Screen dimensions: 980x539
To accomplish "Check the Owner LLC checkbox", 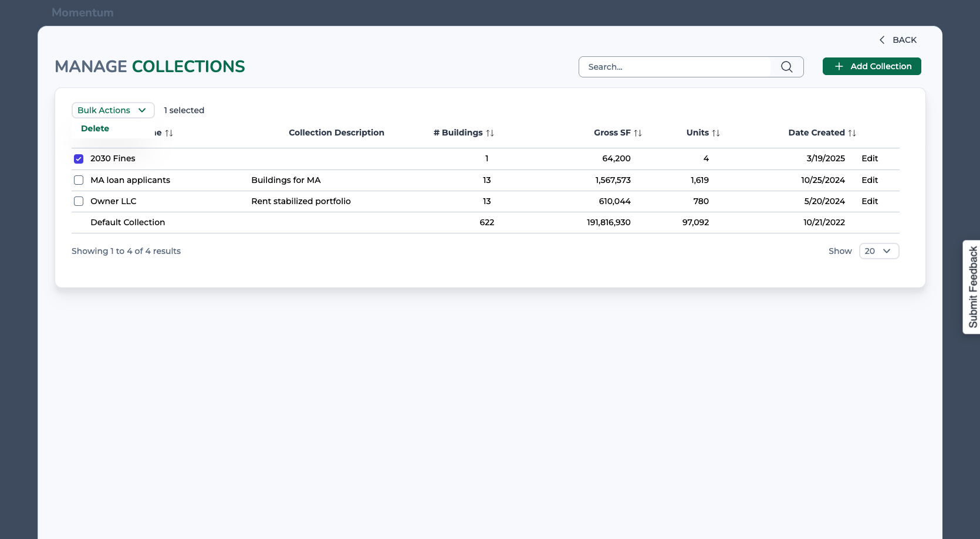I will (79, 201).
